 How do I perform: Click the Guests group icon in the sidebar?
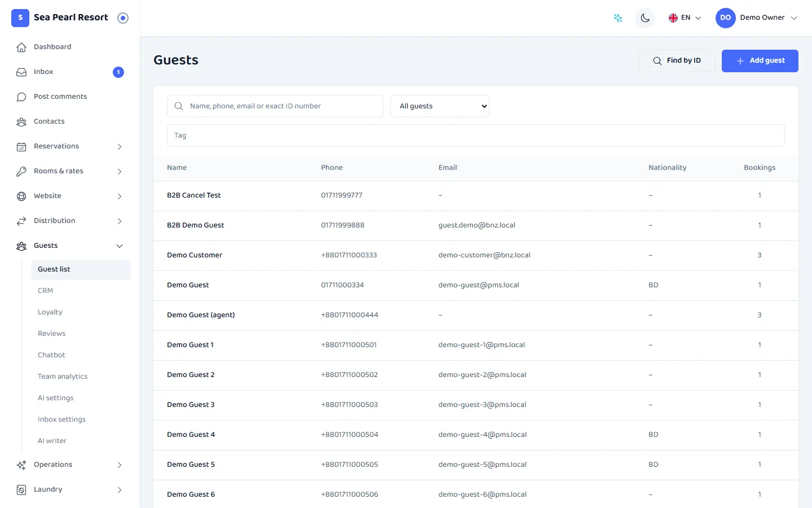click(21, 246)
